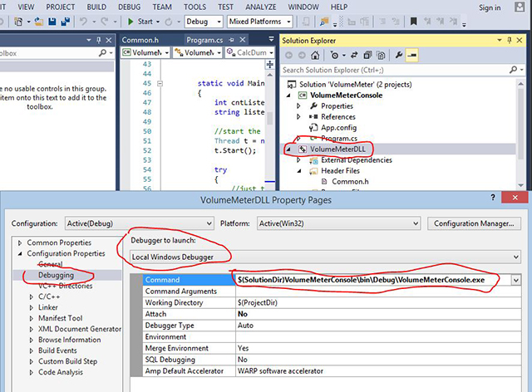This screenshot has width=532, height=392.
Task: Open the PROJECT menu
Action: tap(61, 7)
